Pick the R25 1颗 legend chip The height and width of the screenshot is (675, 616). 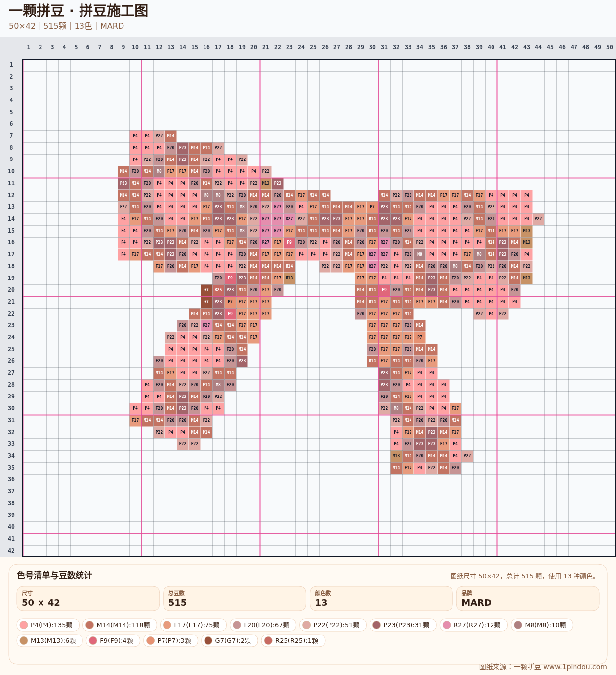pyautogui.click(x=293, y=640)
